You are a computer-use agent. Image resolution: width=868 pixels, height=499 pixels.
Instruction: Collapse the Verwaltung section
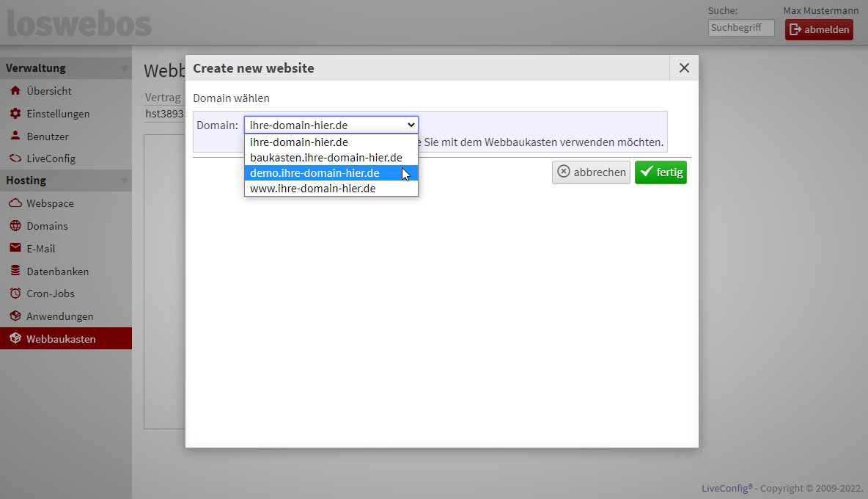tap(125, 69)
